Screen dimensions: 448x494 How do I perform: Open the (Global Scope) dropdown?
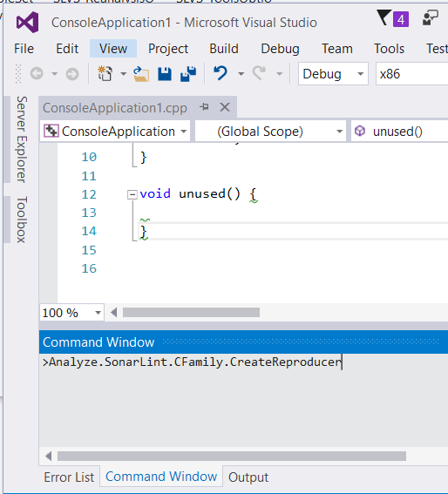pos(270,131)
